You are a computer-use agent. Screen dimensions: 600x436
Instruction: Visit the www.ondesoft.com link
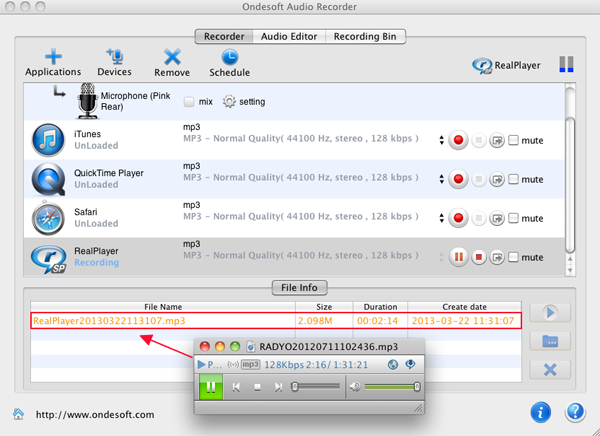tap(95, 414)
